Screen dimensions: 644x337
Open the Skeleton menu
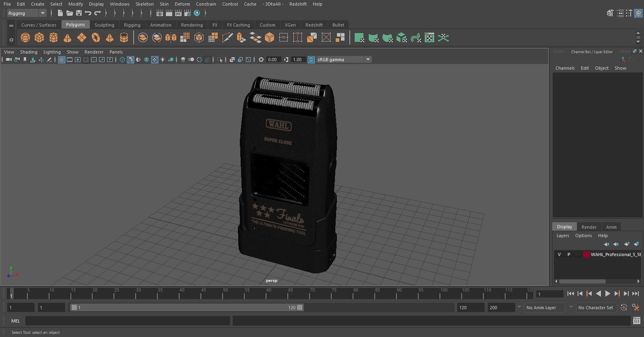tap(144, 4)
